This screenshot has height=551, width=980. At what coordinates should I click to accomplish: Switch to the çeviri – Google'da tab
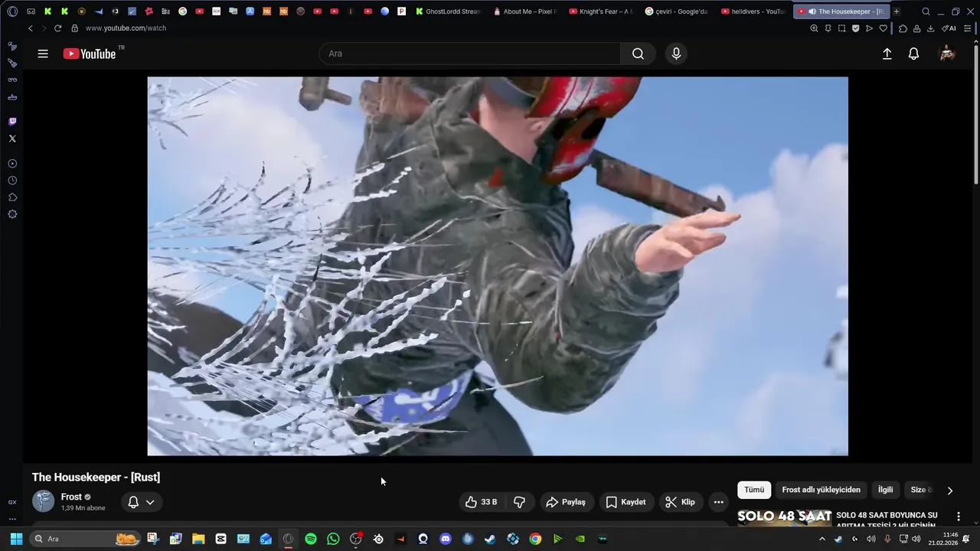coord(677,11)
